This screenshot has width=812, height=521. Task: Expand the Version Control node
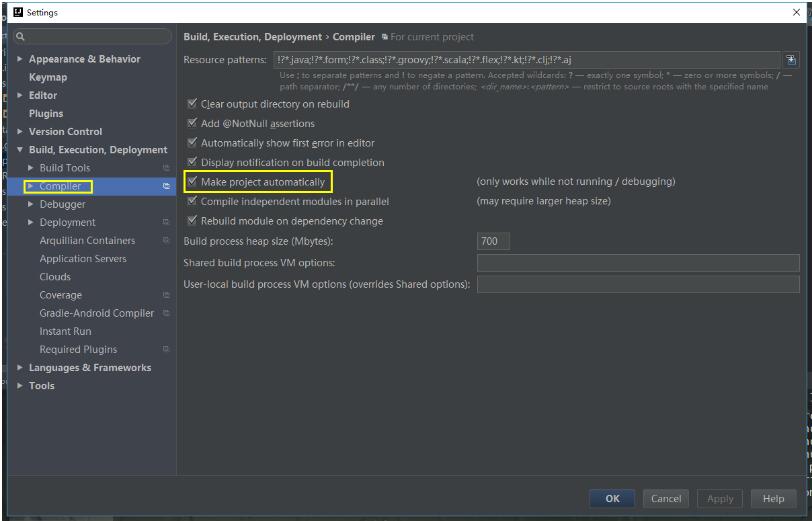click(x=20, y=132)
